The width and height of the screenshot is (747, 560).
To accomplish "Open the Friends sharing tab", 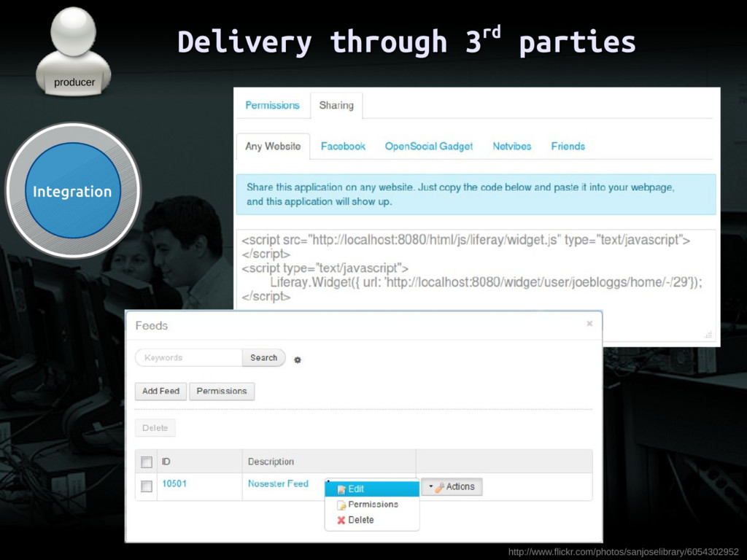I will point(568,146).
